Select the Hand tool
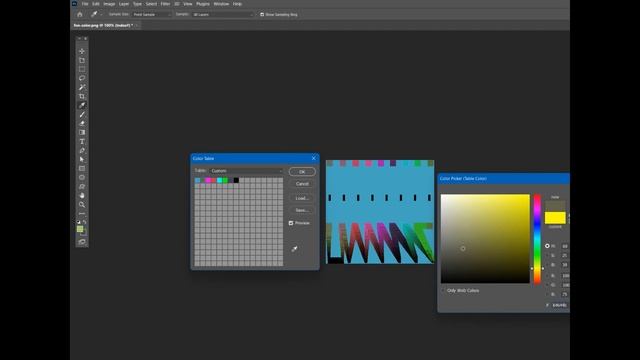This screenshot has width=640, height=360. point(82,196)
